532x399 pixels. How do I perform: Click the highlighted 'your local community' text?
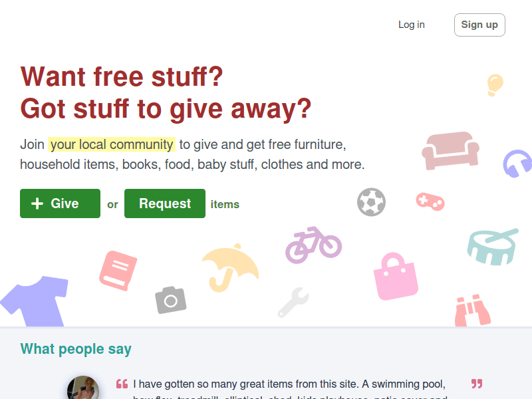coord(112,144)
